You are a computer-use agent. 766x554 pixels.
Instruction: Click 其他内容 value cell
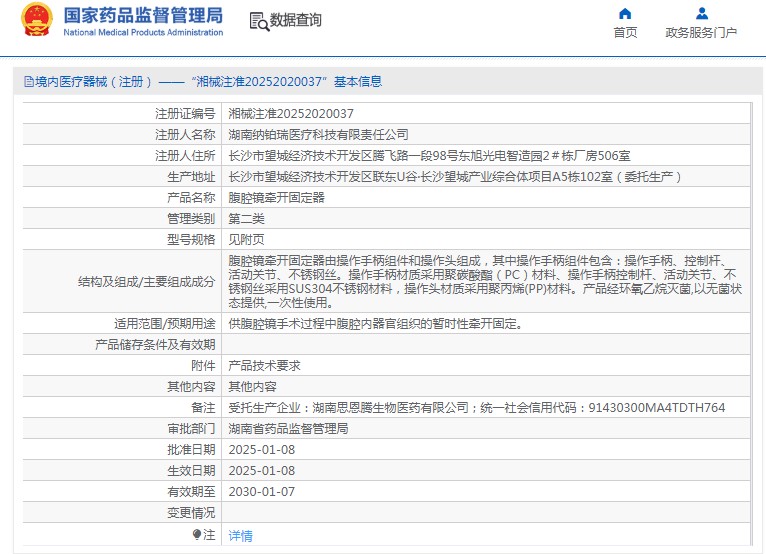click(x=253, y=387)
